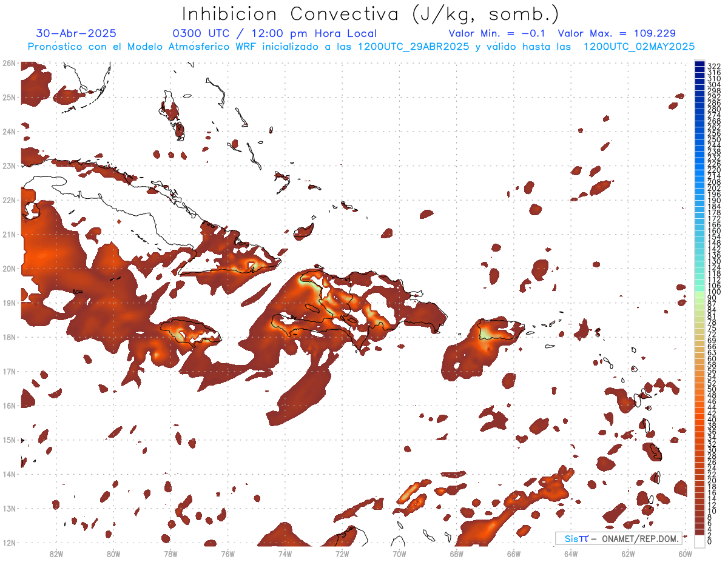The width and height of the screenshot is (728, 562).
Task: Click the 26N latitude label
Action: (x=9, y=63)
